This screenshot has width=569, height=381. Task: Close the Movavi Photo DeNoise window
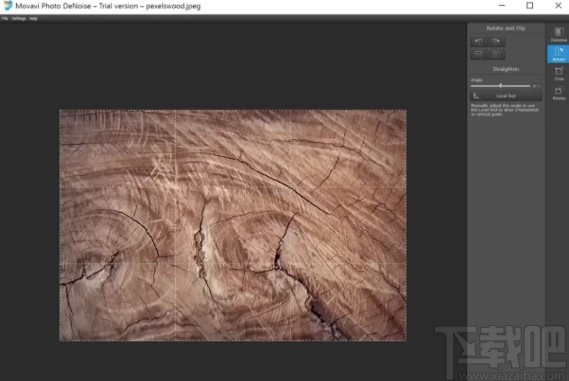coord(558,5)
